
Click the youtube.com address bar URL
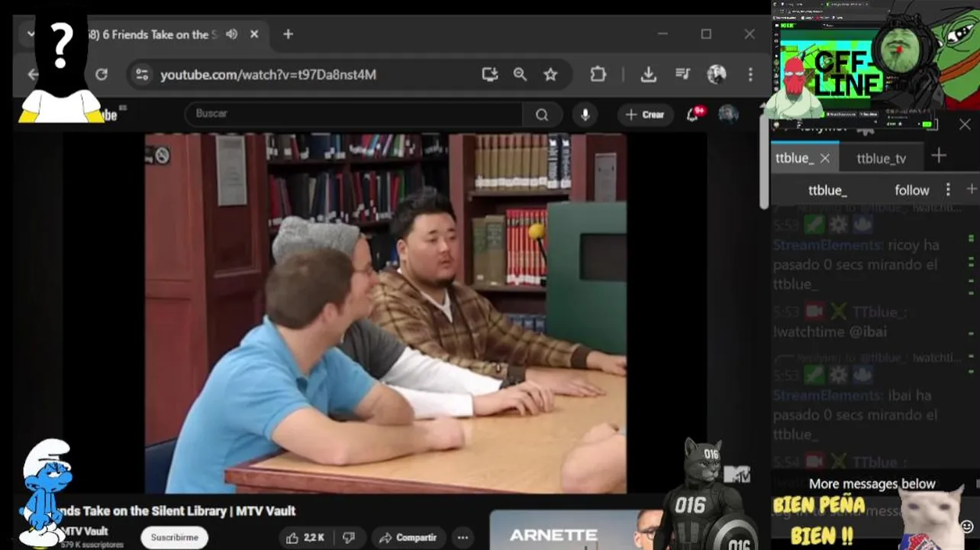point(268,75)
